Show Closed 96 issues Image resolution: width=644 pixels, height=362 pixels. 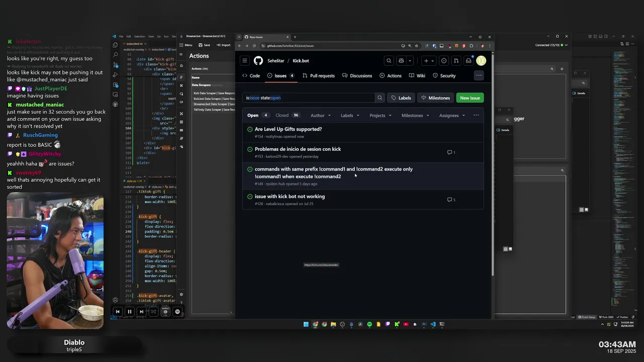point(287,116)
